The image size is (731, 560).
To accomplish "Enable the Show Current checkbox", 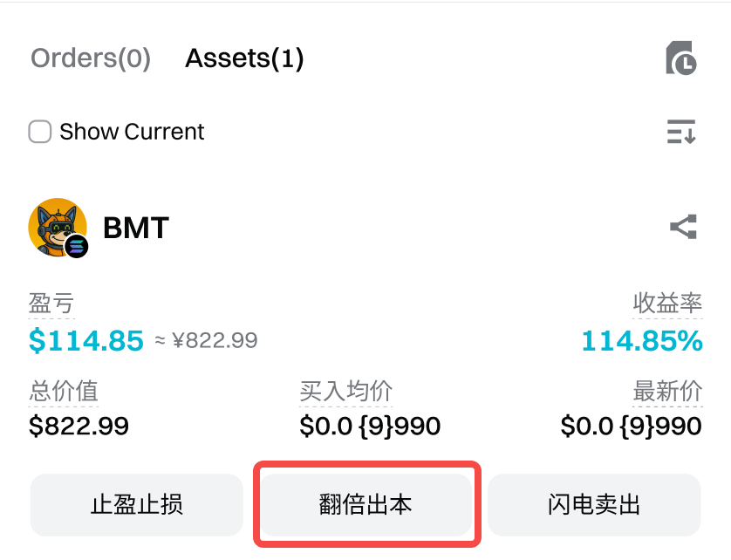I will point(39,132).
